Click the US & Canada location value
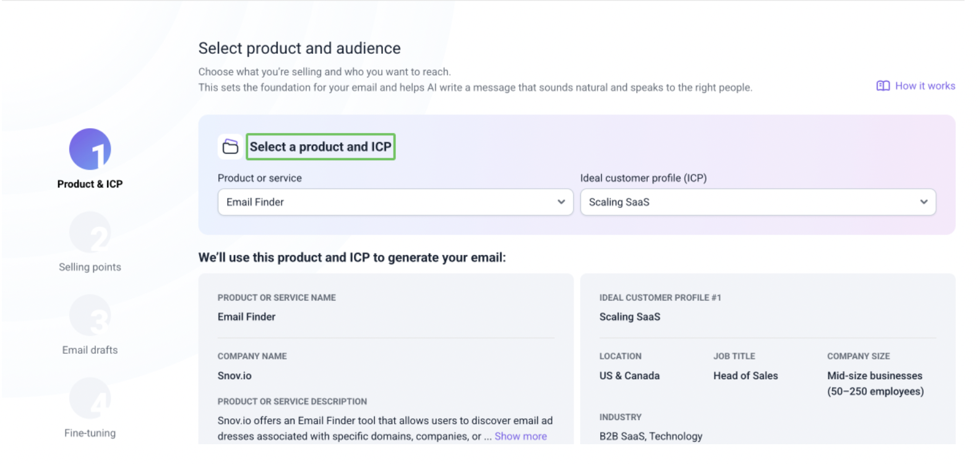Image resolution: width=980 pixels, height=464 pixels. [x=629, y=376]
